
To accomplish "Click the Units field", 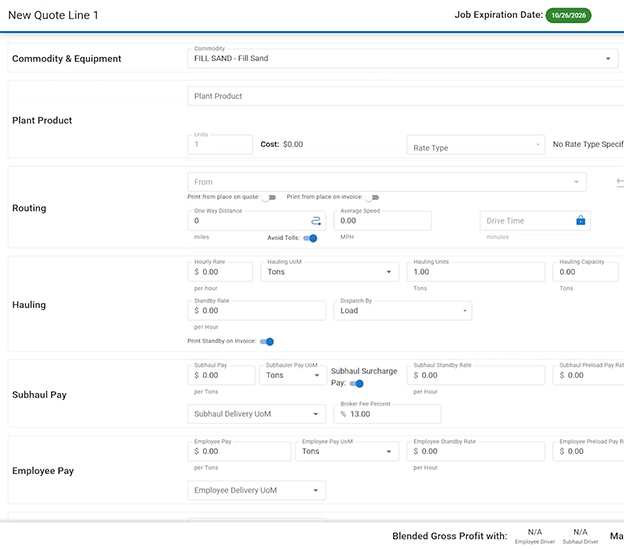I will (220, 144).
